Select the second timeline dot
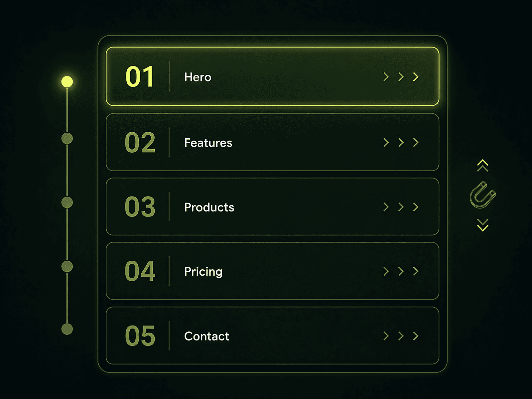Viewport: 532px width, 399px height. click(x=67, y=138)
